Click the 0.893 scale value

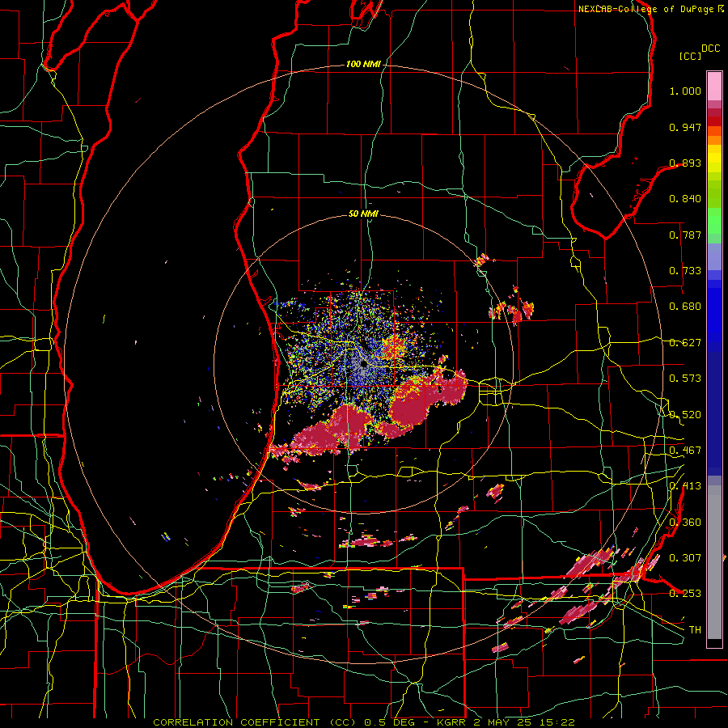click(685, 163)
